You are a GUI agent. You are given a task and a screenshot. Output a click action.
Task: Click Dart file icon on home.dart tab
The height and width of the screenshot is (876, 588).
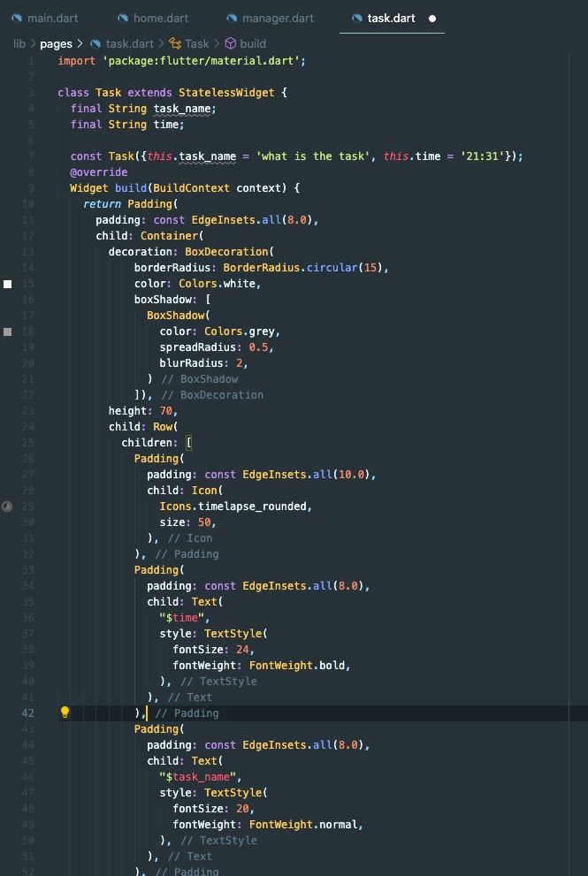(123, 19)
